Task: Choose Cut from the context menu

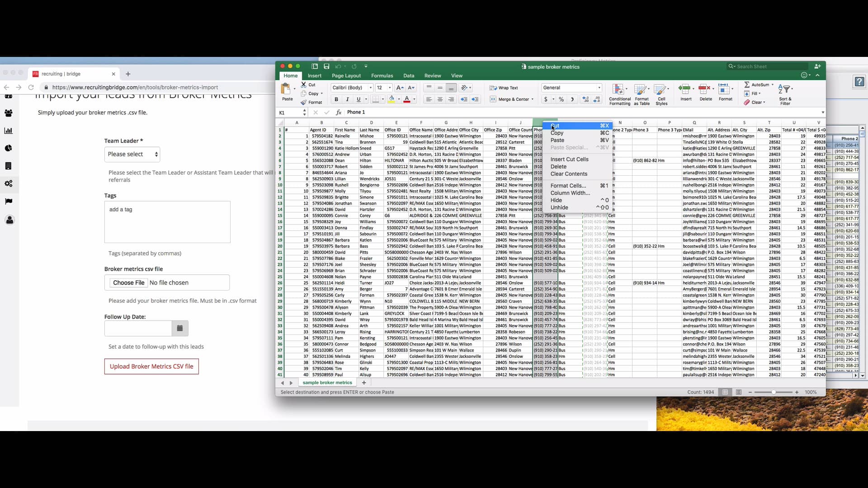Action: 577,126
